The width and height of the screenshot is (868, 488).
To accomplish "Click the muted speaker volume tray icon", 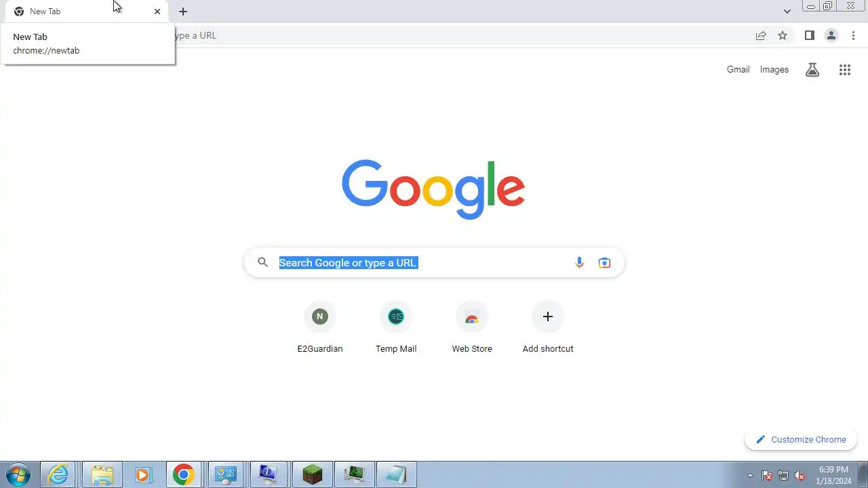I will coord(800,475).
